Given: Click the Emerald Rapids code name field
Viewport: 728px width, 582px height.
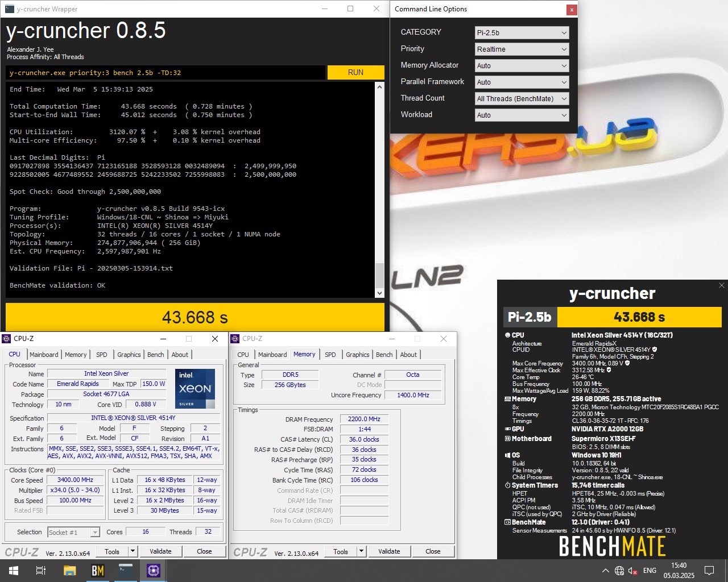Looking at the screenshot, I should [x=78, y=384].
